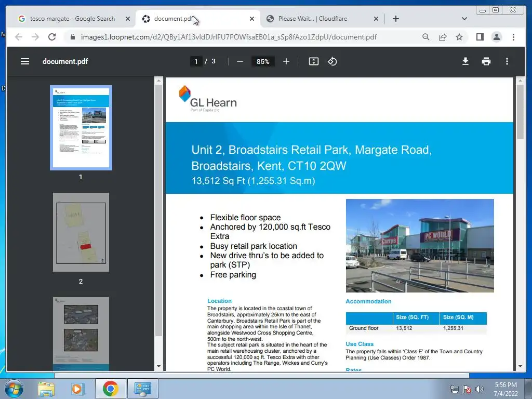
Task: Click Chrome icon in taskbar
Action: click(x=110, y=389)
